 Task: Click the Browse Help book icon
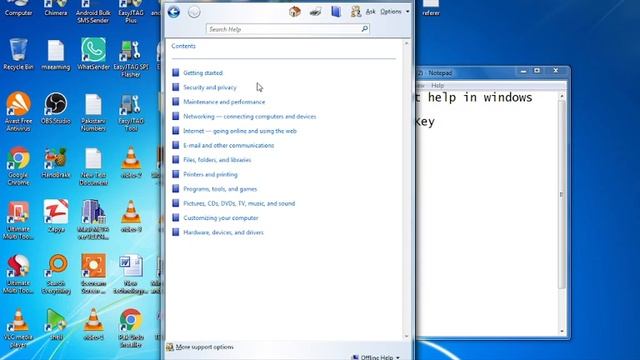coord(336,11)
